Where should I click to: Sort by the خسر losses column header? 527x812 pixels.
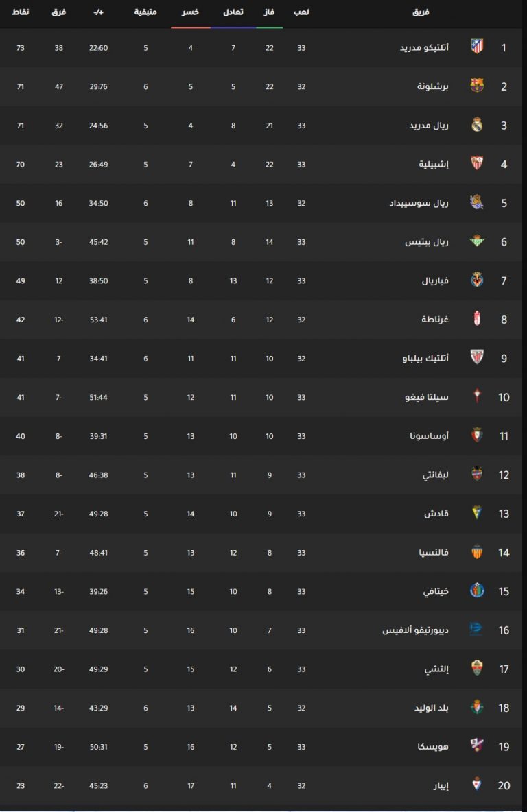click(x=190, y=12)
